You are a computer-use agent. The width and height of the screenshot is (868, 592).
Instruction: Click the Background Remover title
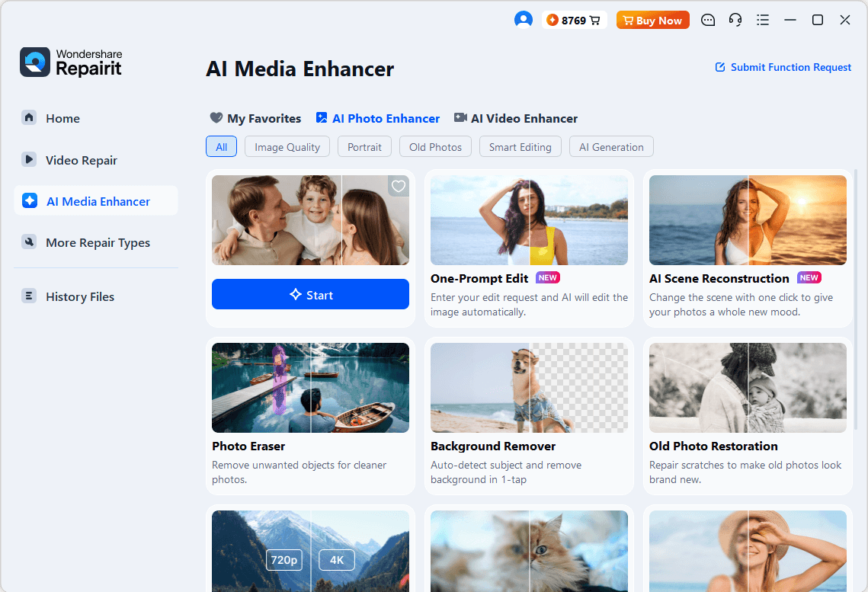tap(493, 446)
